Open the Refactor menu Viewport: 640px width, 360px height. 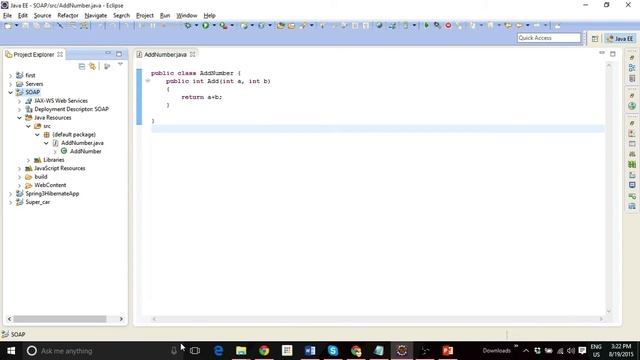68,16
